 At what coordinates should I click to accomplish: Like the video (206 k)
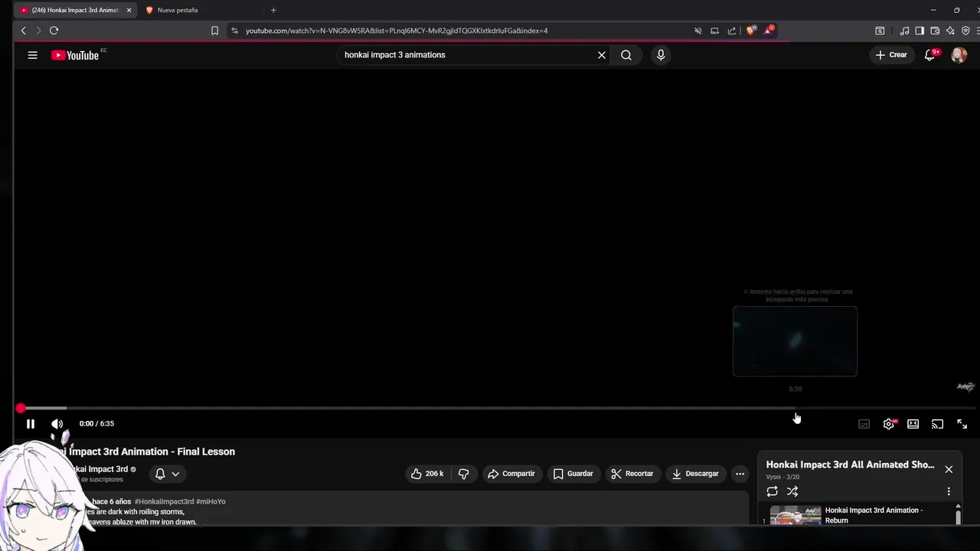pyautogui.click(x=427, y=474)
